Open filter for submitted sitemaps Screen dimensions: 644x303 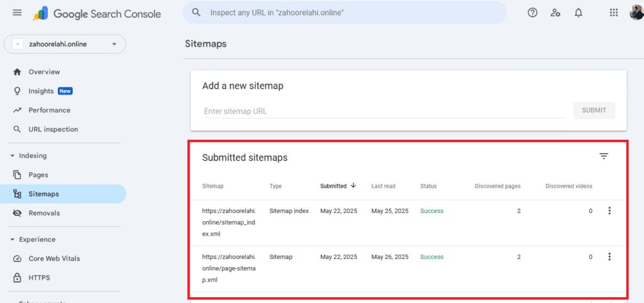pos(603,156)
